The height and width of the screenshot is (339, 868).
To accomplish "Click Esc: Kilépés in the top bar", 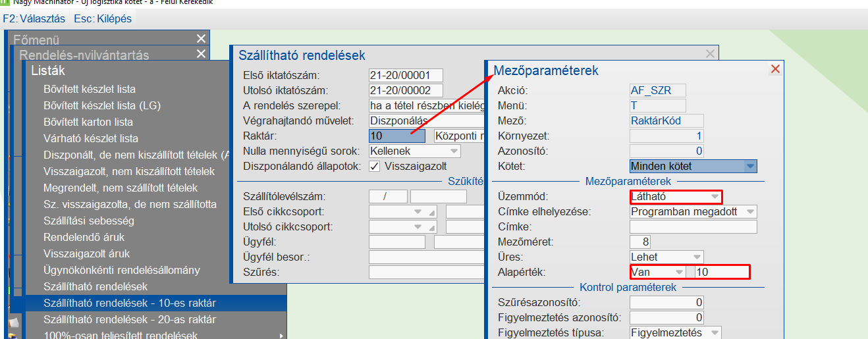I will click(103, 18).
